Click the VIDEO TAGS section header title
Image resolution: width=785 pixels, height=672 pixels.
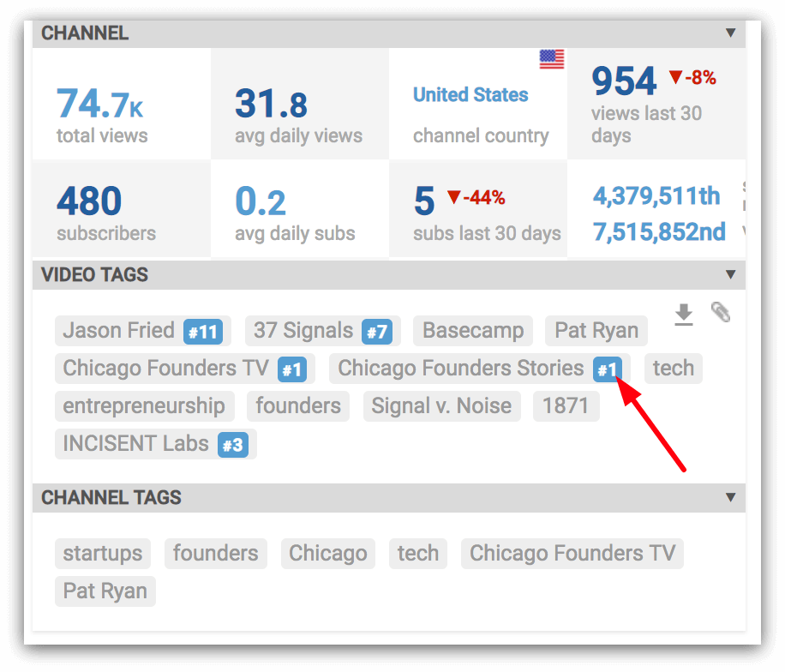click(94, 274)
